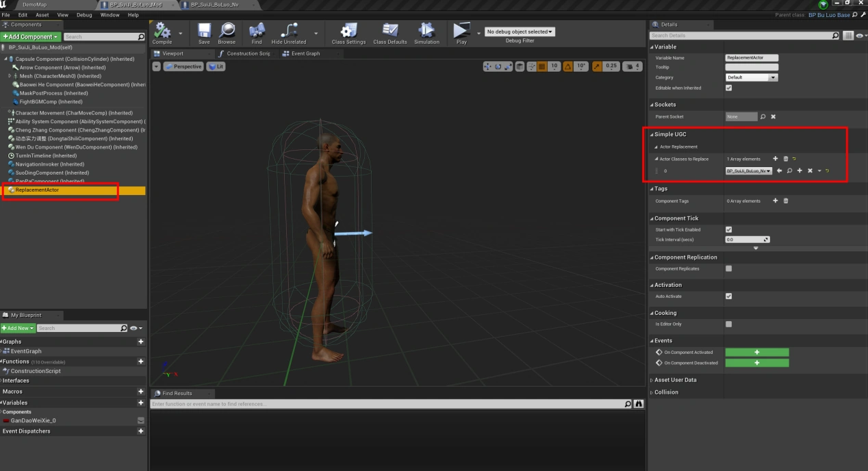Enable the Component Replicates checkbox
This screenshot has height=471, width=868.
tap(728, 269)
